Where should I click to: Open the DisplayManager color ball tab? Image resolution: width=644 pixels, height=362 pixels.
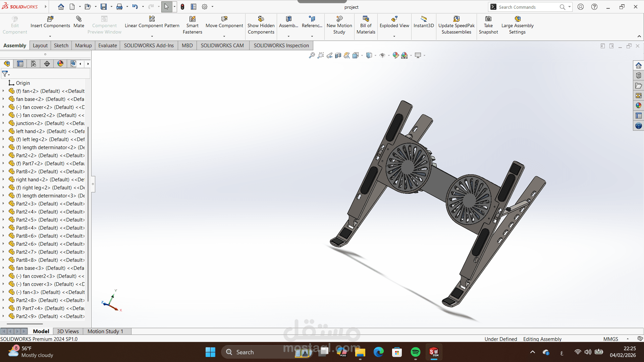tap(60, 64)
